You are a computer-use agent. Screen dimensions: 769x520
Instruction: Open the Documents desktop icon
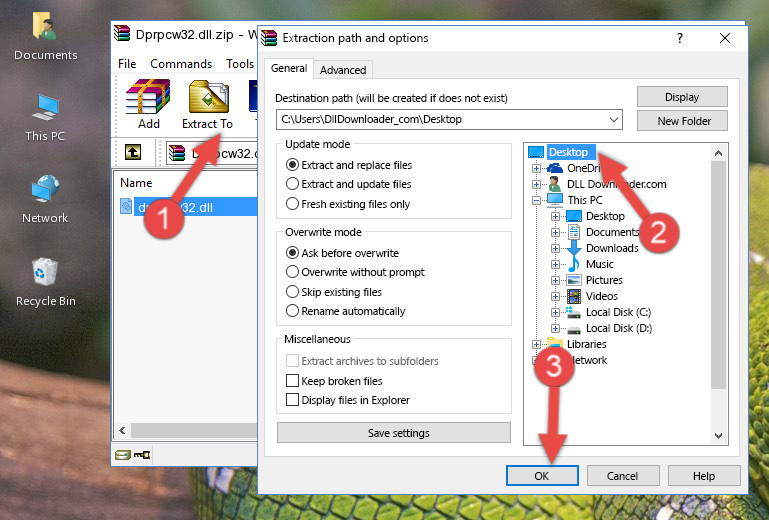point(45,37)
